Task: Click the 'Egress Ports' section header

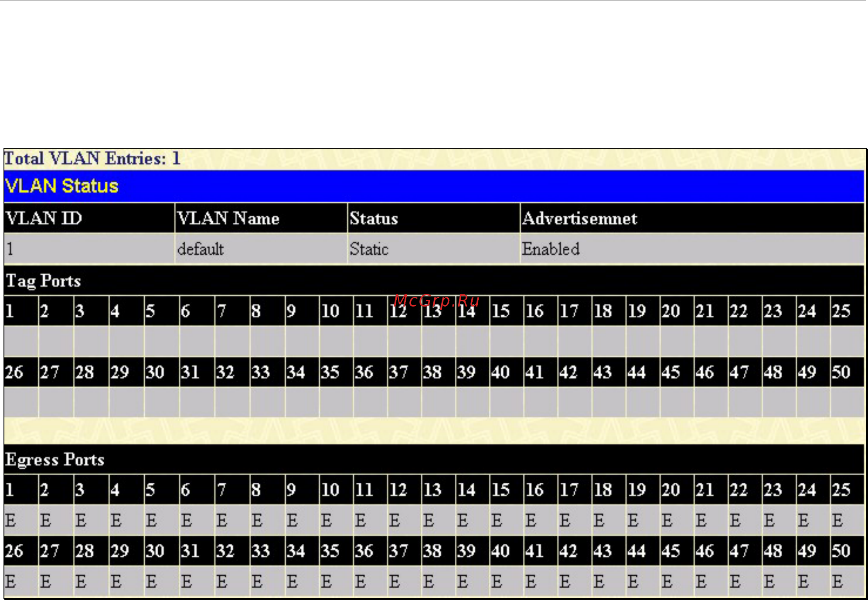Action: (x=434, y=459)
